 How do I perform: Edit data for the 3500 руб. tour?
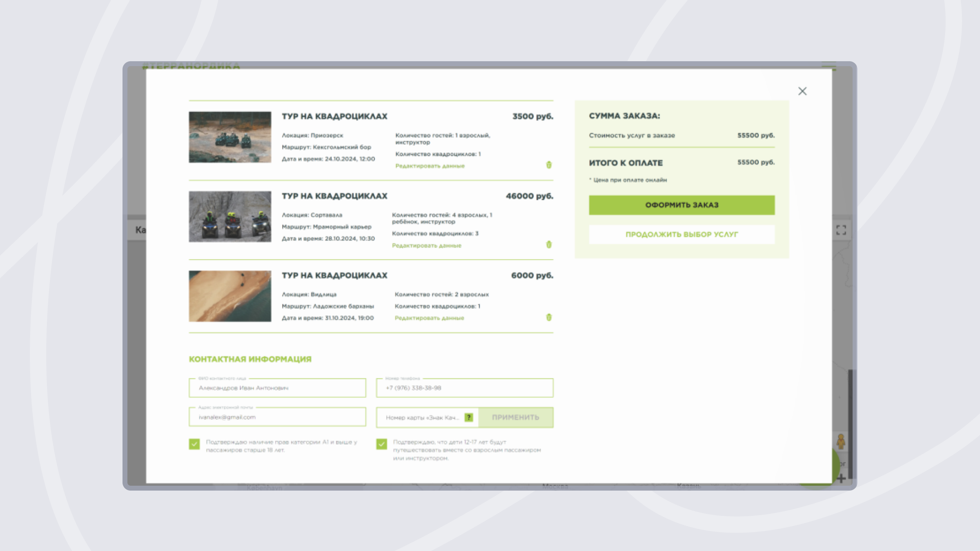pos(430,166)
